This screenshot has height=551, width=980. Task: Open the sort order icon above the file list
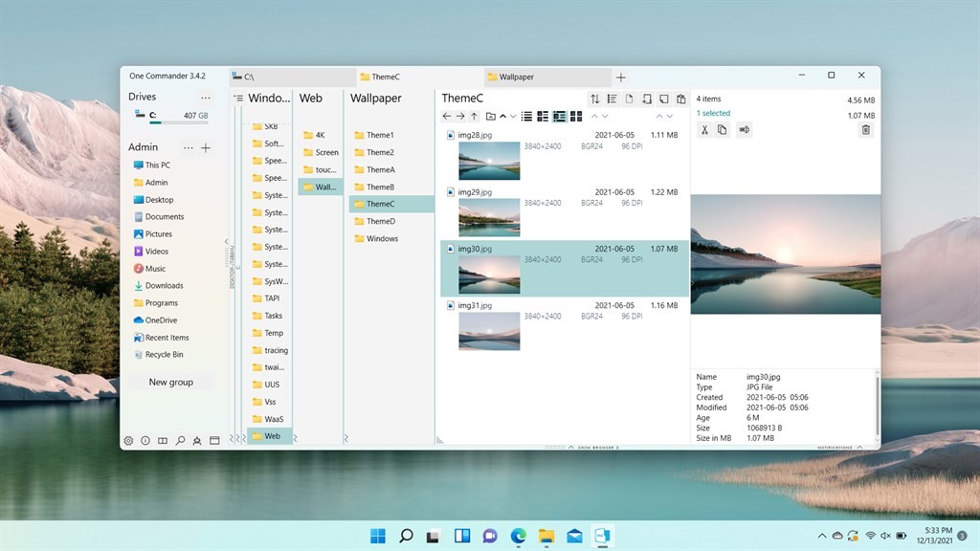pos(595,99)
